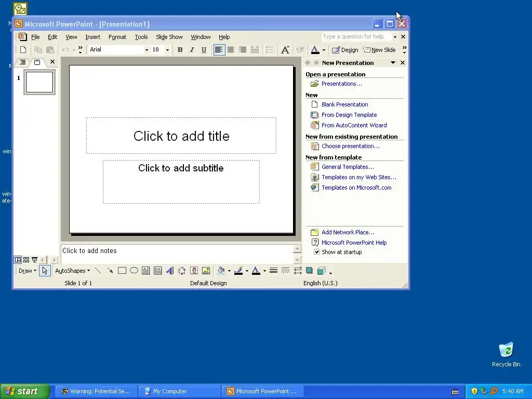Click the Undo icon
Viewport: 532px width, 399px height.
pyautogui.click(x=65, y=49)
